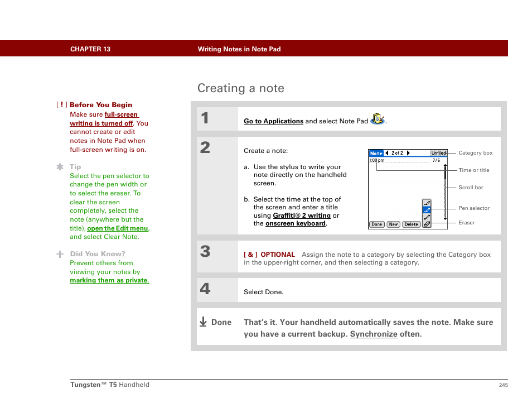Click the Note Pad application icon
Image resolution: width=532 pixels, height=412 pixels.
pyautogui.click(x=378, y=119)
